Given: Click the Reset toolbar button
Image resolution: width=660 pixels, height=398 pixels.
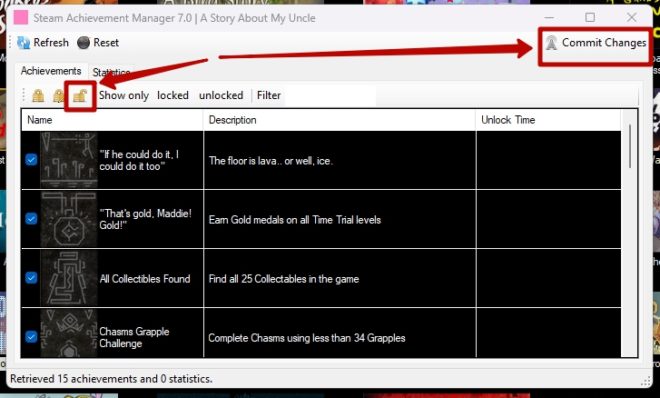Looking at the screenshot, I should coord(98,42).
